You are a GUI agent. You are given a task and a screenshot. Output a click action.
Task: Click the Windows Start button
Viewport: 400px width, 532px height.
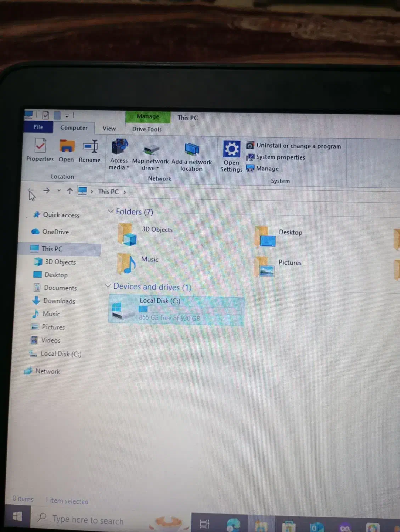click(17, 516)
